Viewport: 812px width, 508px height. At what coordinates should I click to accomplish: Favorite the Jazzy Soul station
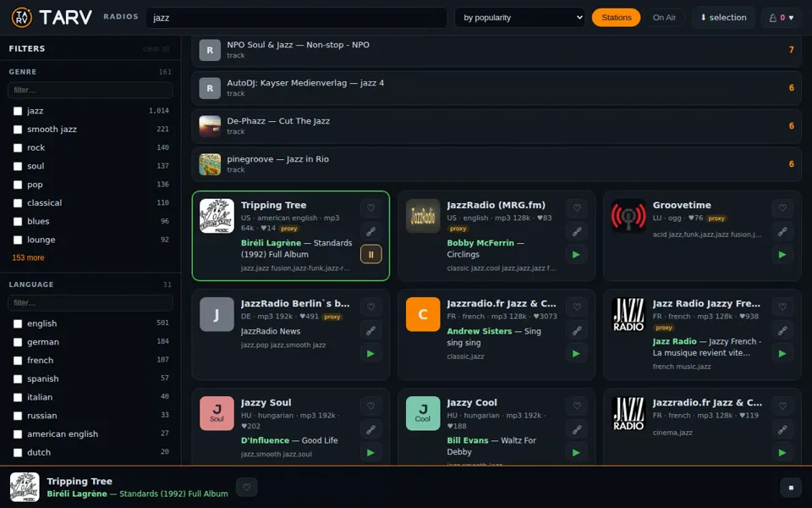370,406
